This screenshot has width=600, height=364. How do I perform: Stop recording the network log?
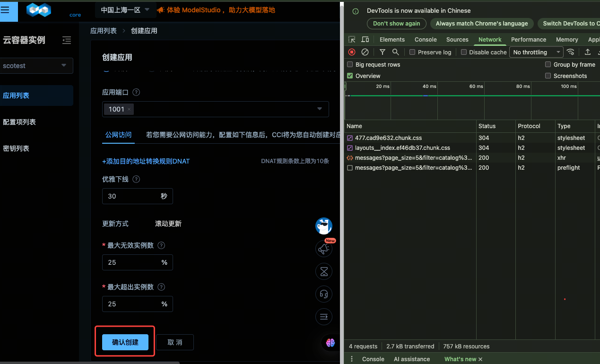(352, 52)
